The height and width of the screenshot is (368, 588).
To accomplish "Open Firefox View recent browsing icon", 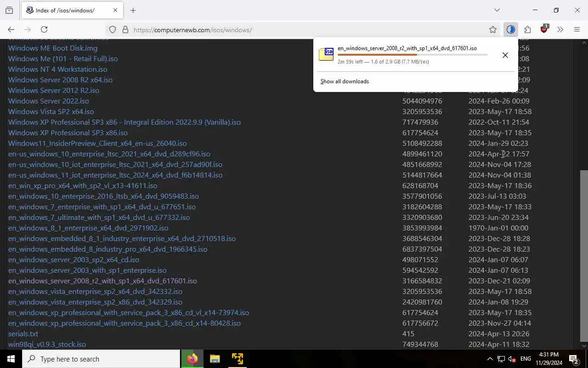I will [9, 10].
